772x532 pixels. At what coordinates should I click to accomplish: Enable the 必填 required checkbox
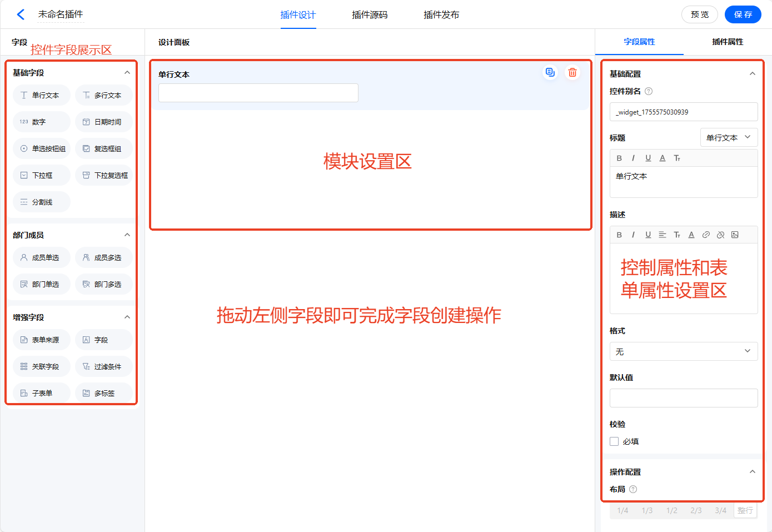pos(614,441)
